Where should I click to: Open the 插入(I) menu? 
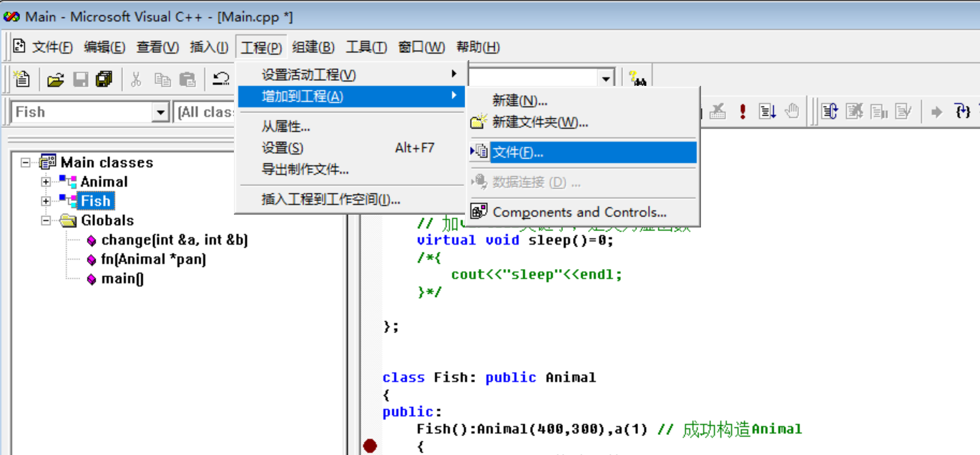pyautogui.click(x=209, y=47)
